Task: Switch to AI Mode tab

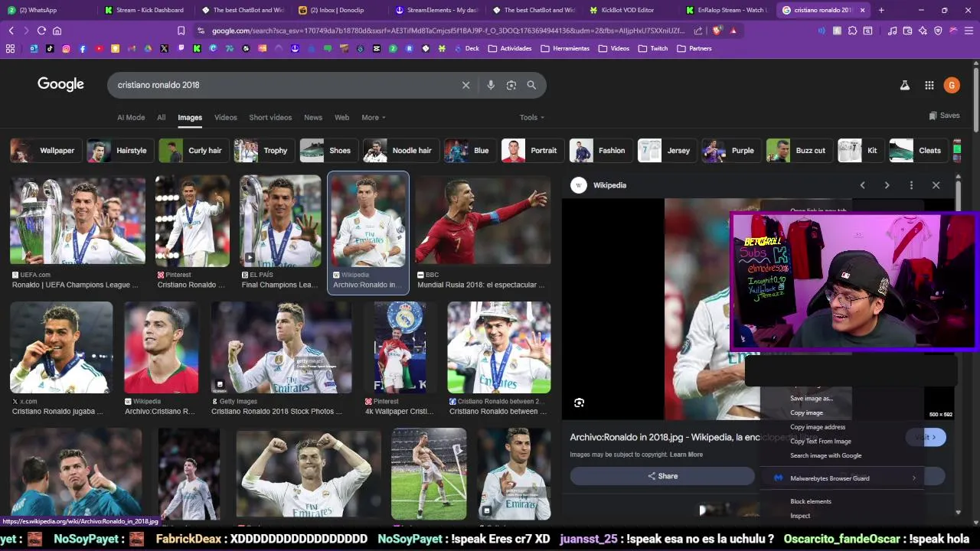Action: [x=131, y=117]
